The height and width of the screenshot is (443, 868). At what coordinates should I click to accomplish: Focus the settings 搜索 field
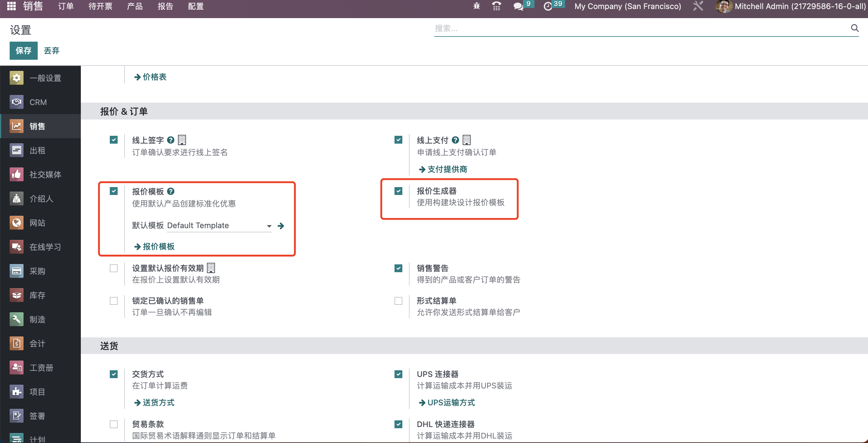click(x=640, y=28)
